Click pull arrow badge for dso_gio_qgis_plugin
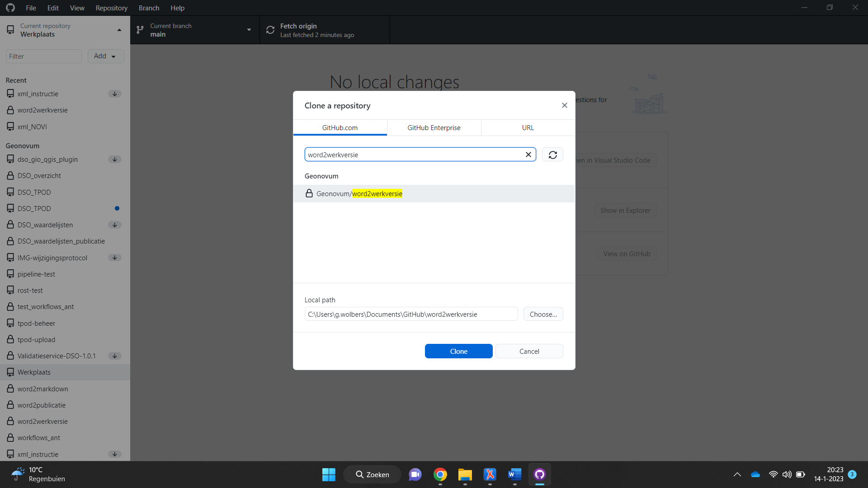 point(115,160)
